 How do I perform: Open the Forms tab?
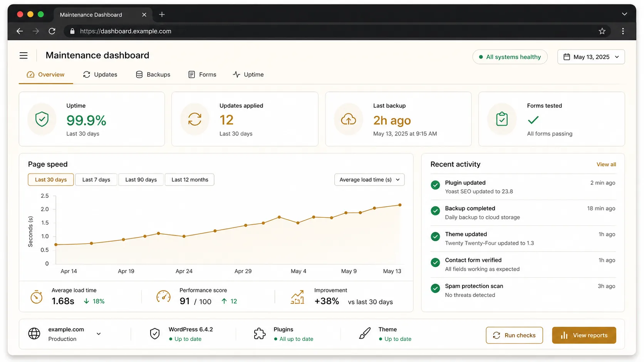pyautogui.click(x=202, y=75)
